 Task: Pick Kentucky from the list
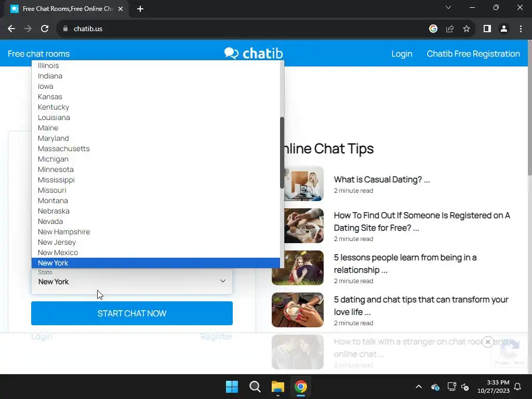156,107
